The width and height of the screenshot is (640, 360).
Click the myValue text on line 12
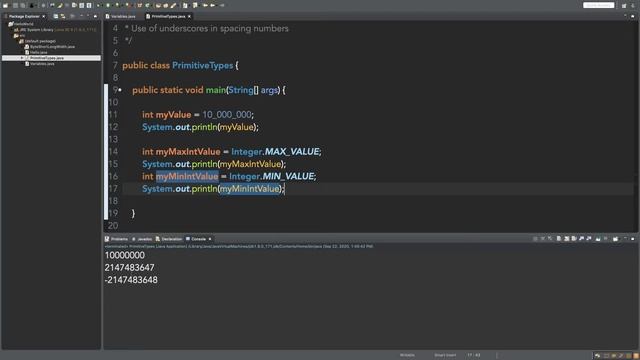pos(237,127)
